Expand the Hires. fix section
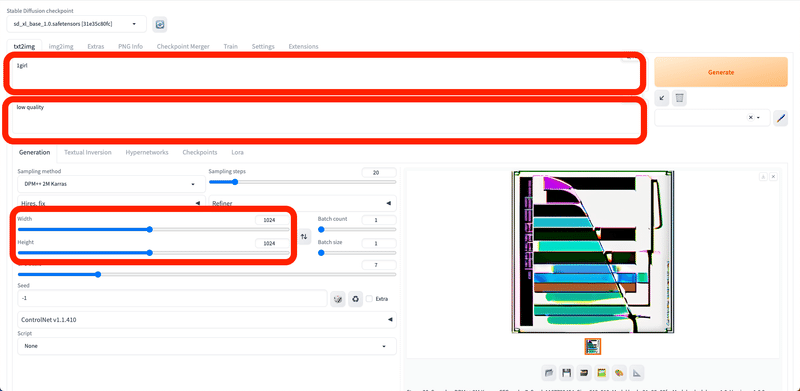The height and width of the screenshot is (391, 800). click(111, 203)
